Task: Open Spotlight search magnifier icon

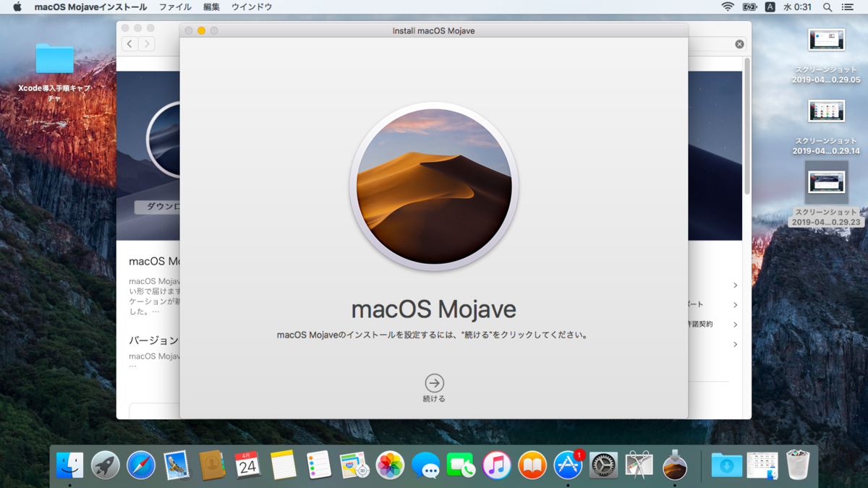Action: point(827,7)
